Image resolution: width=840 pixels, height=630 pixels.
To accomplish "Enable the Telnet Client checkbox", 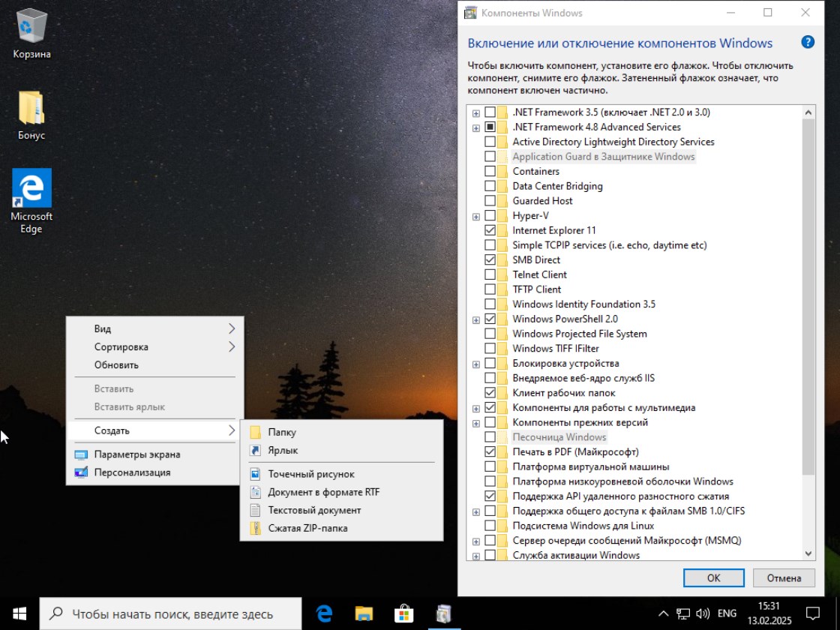I will pos(490,274).
